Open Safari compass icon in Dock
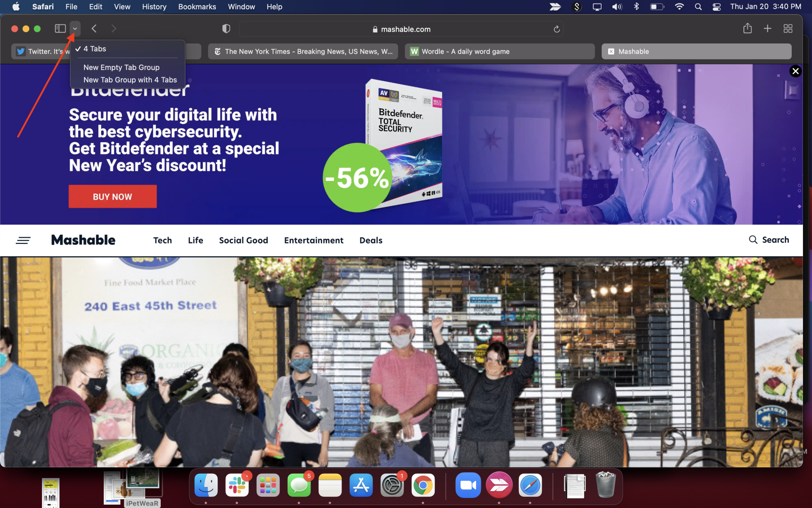812x508 pixels. (x=530, y=485)
